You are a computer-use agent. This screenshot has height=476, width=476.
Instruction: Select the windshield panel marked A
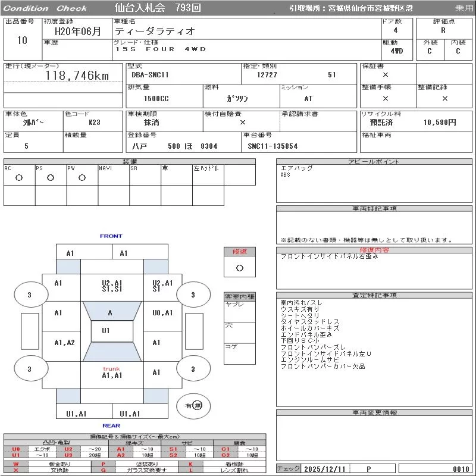pos(110,312)
